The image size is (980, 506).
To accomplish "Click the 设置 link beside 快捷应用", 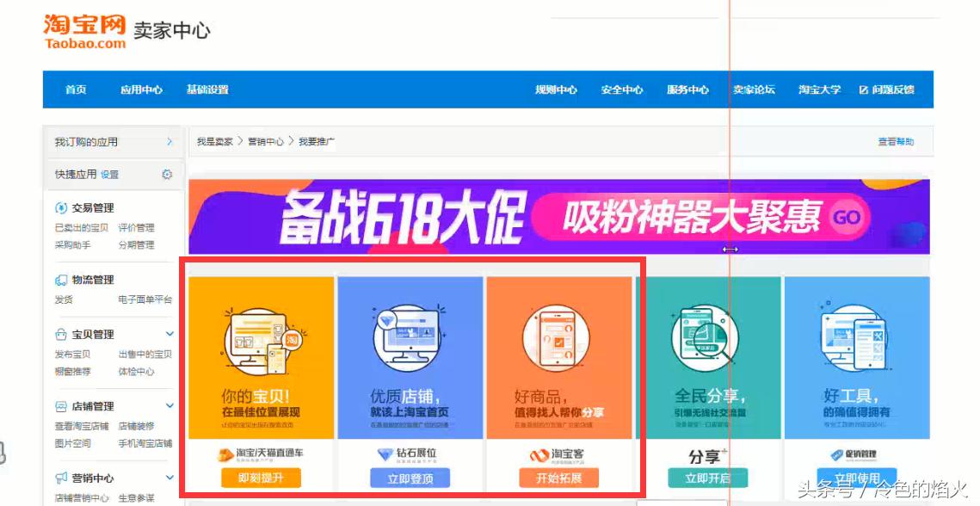I will coord(109,175).
